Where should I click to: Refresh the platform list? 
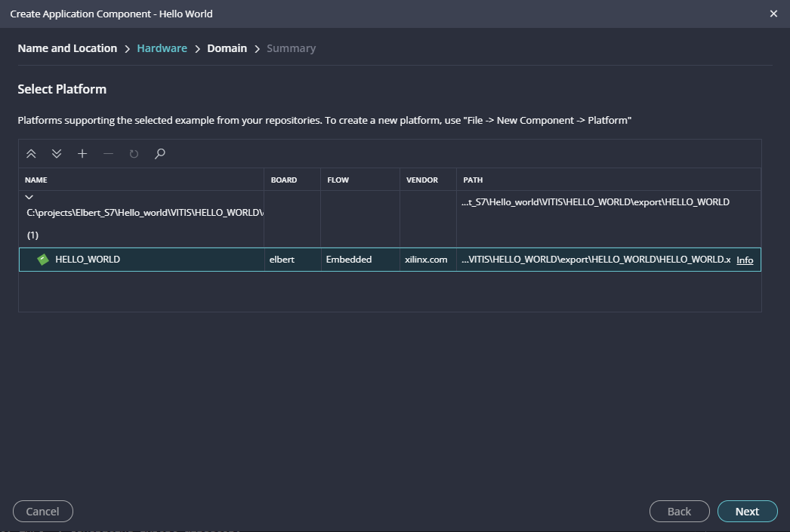click(x=134, y=154)
